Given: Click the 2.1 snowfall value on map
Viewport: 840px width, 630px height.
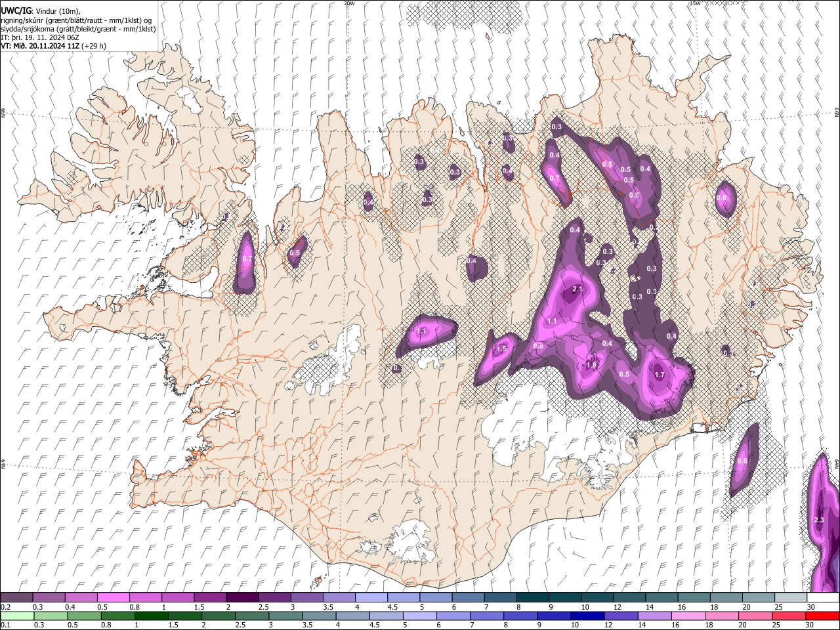Looking at the screenshot, I should (x=577, y=289).
